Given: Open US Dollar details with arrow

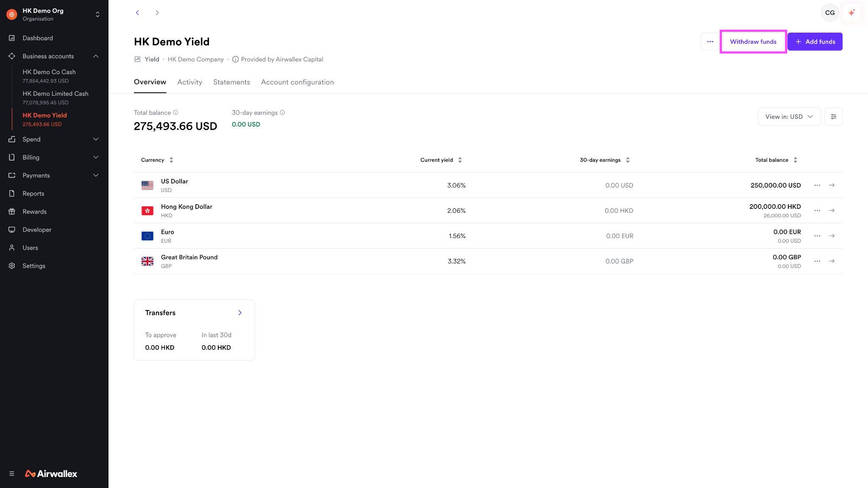Looking at the screenshot, I should coord(832,185).
